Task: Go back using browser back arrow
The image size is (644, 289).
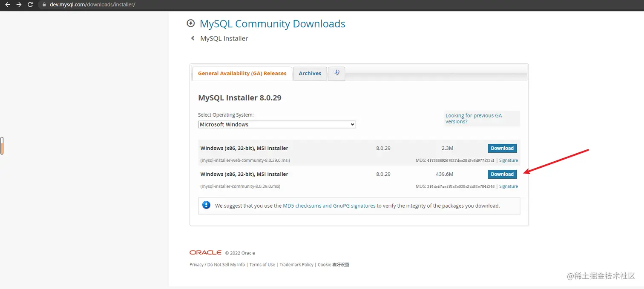Action: pyautogui.click(x=7, y=5)
